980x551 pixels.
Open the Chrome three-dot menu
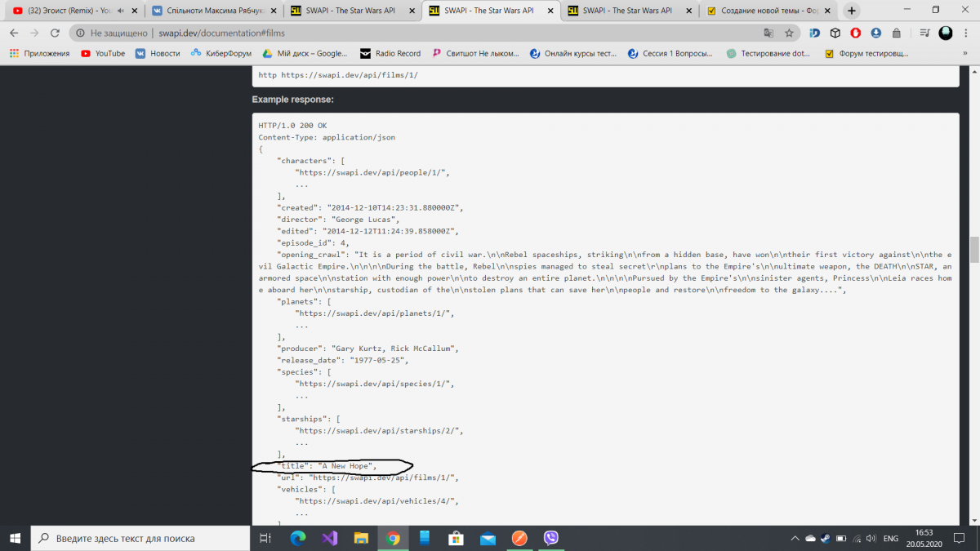(966, 33)
